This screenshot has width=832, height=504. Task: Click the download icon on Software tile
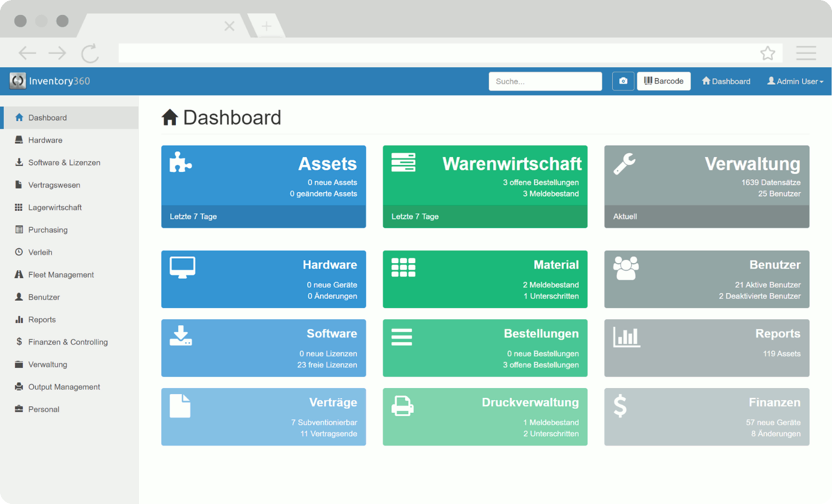pyautogui.click(x=181, y=336)
